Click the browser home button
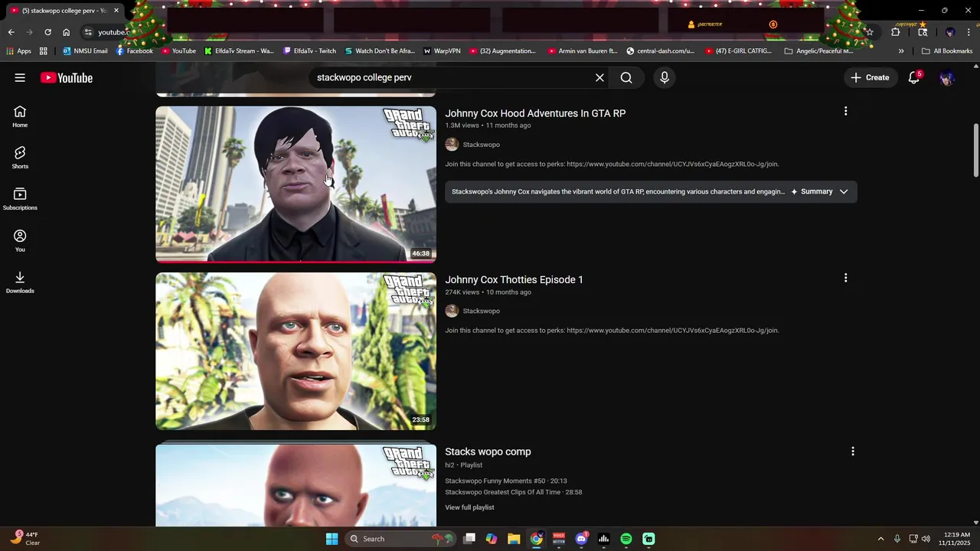This screenshot has width=980, height=551. [x=66, y=32]
